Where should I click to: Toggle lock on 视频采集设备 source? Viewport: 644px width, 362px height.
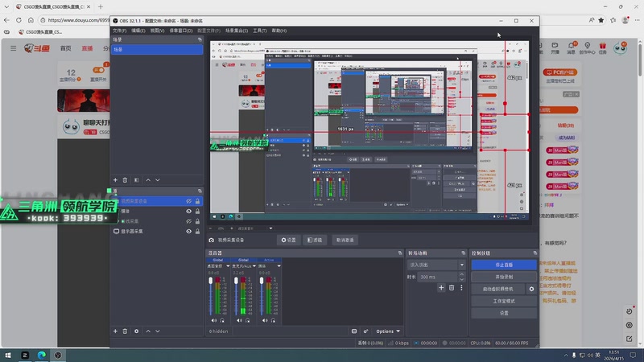coord(197,201)
